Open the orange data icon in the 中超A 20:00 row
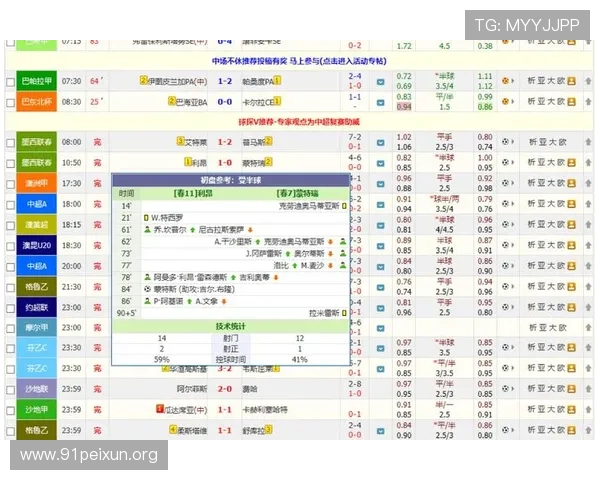Image resolution: width=600 pixels, height=480 pixels. coord(571,266)
